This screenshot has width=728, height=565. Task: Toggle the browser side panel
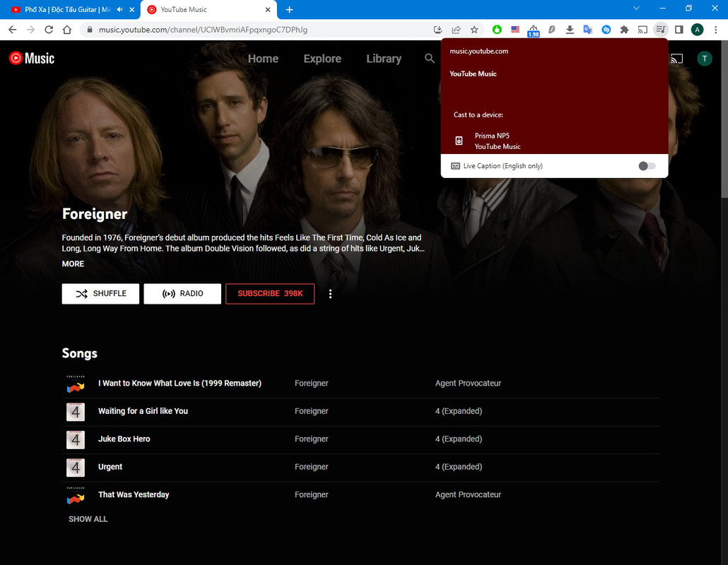679,30
